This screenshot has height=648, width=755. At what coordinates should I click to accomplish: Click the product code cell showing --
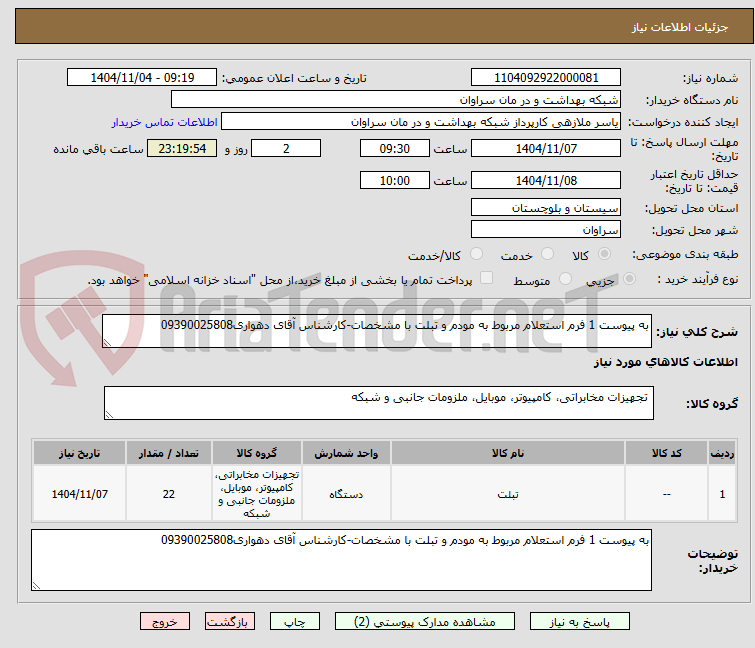pyautogui.click(x=666, y=494)
